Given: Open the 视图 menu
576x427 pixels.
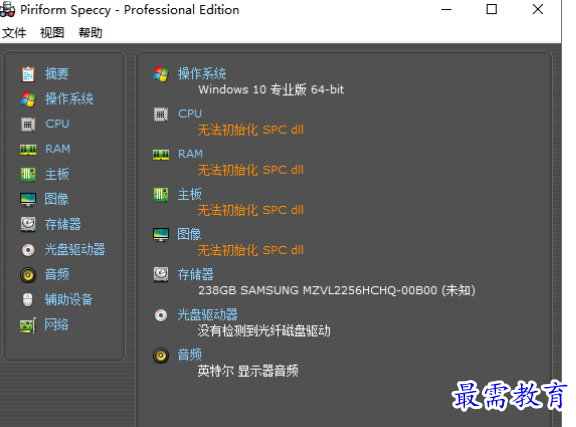Looking at the screenshot, I should (52, 33).
